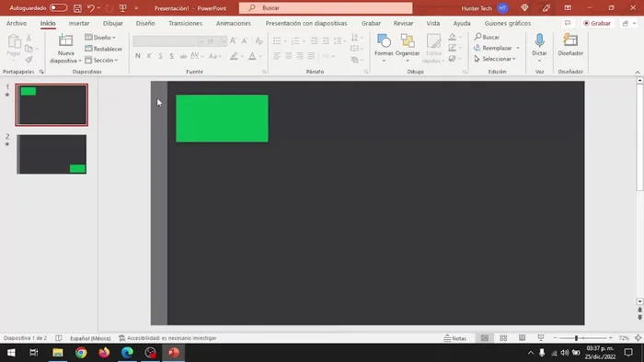
Task: Click the Dictar microphone icon
Action: 539,41
